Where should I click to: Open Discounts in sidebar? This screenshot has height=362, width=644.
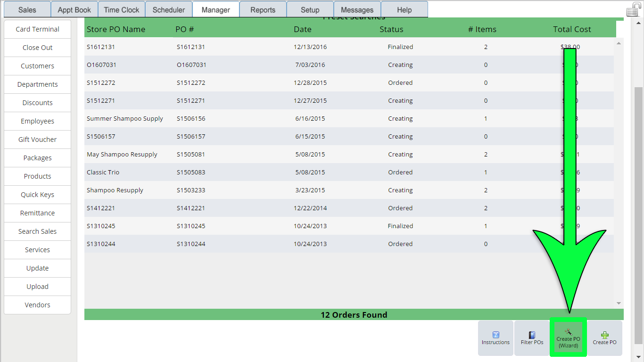(37, 103)
